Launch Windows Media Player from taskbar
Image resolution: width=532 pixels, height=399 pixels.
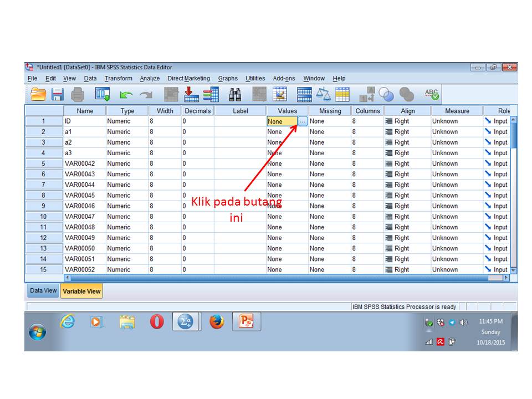[x=96, y=321]
